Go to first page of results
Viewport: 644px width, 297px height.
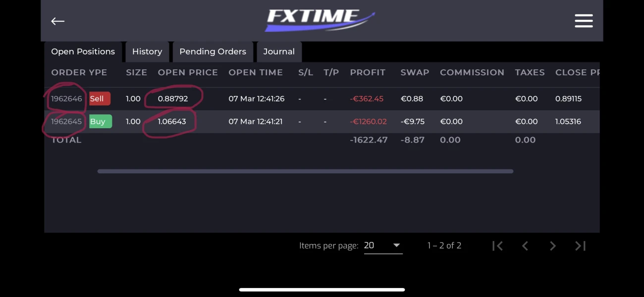pos(497,246)
